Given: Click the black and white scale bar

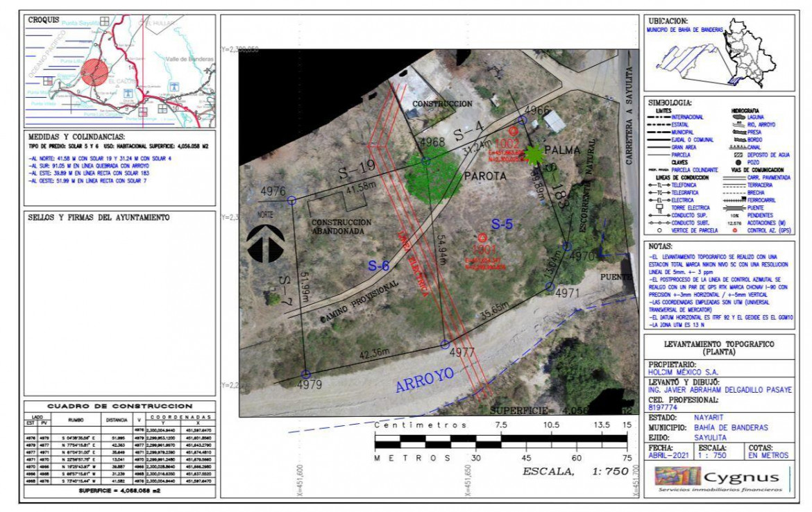Looking at the screenshot, I should click(x=500, y=440).
